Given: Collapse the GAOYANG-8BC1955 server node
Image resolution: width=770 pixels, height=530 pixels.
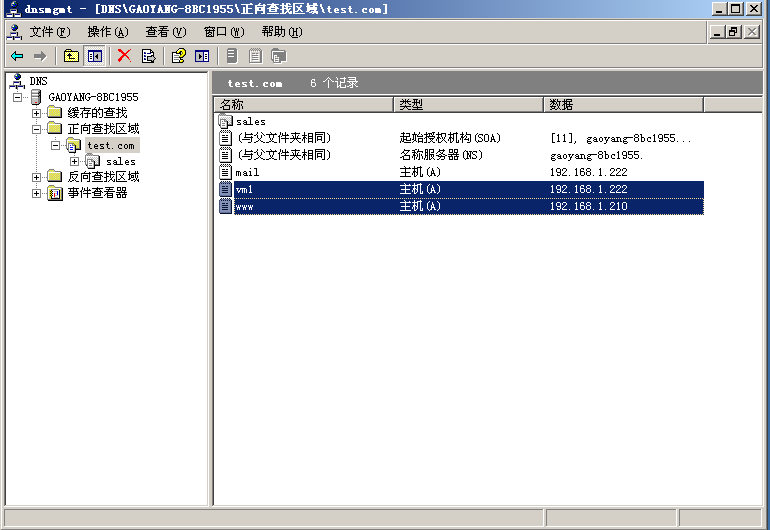Looking at the screenshot, I should pyautogui.click(x=18, y=97).
